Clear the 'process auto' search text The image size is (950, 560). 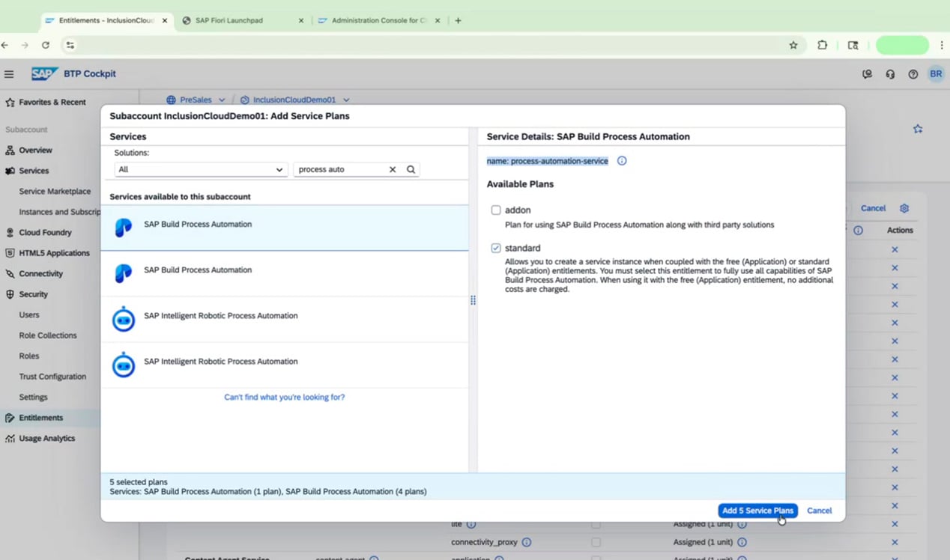click(393, 169)
